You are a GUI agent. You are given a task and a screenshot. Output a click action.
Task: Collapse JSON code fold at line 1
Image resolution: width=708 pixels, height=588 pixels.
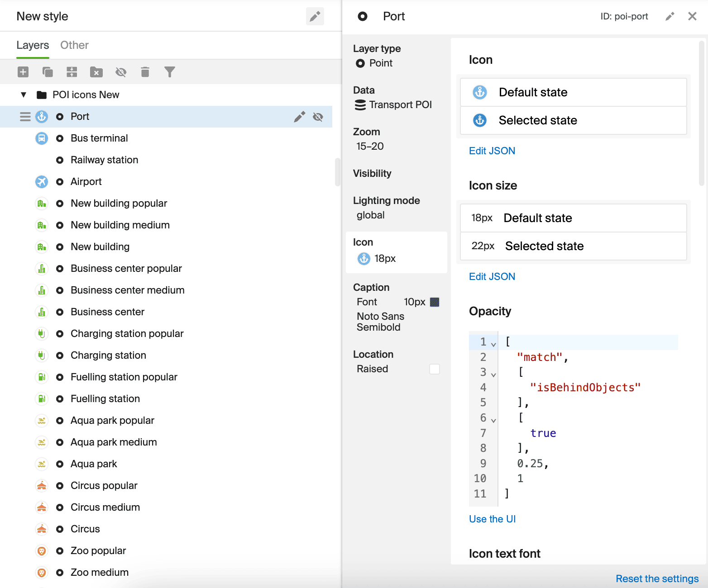[x=493, y=344]
